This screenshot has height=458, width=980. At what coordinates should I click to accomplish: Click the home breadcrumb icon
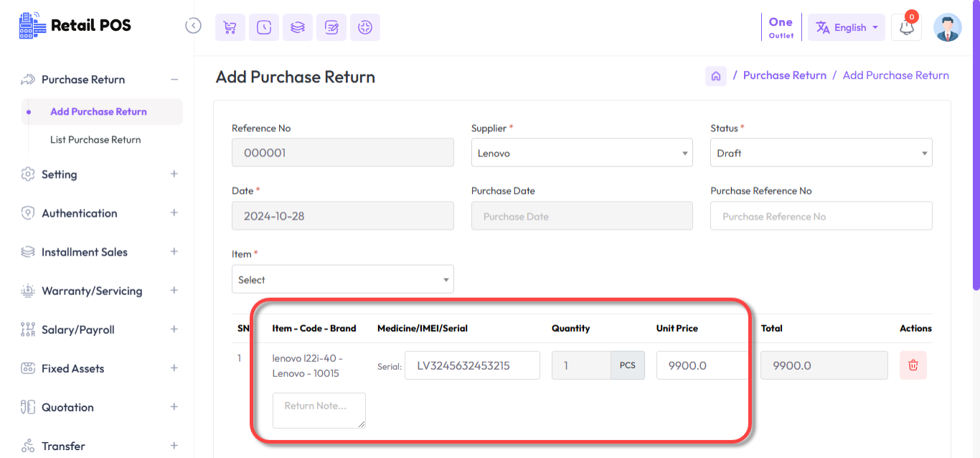[715, 75]
